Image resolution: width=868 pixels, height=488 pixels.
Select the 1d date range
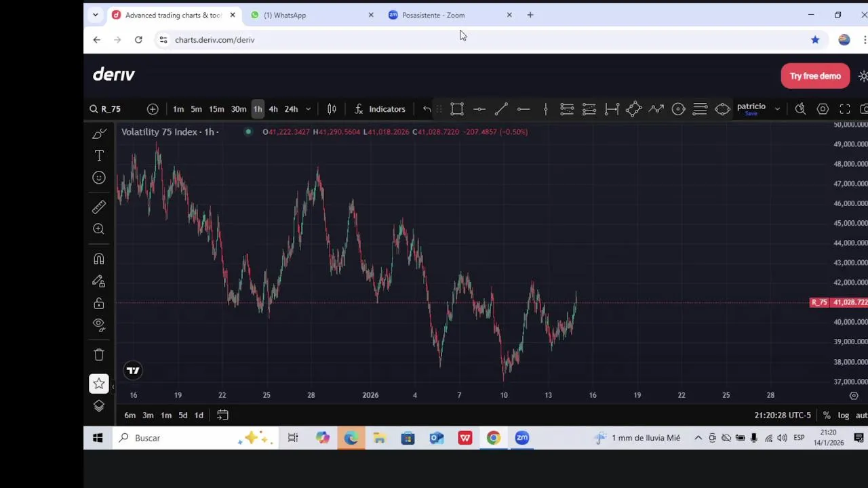tap(199, 415)
